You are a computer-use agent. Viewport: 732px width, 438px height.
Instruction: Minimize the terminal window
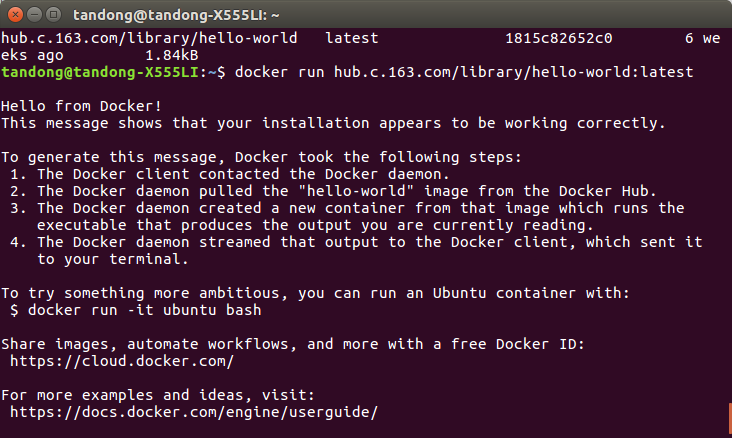click(x=35, y=15)
